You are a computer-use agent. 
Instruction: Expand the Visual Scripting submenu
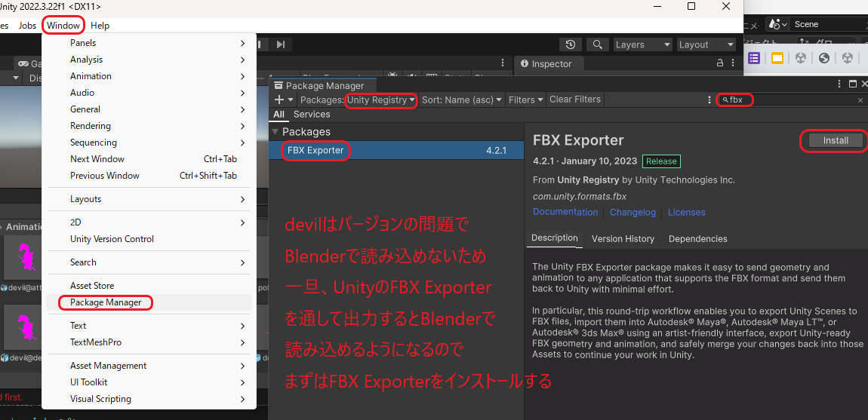coord(149,399)
